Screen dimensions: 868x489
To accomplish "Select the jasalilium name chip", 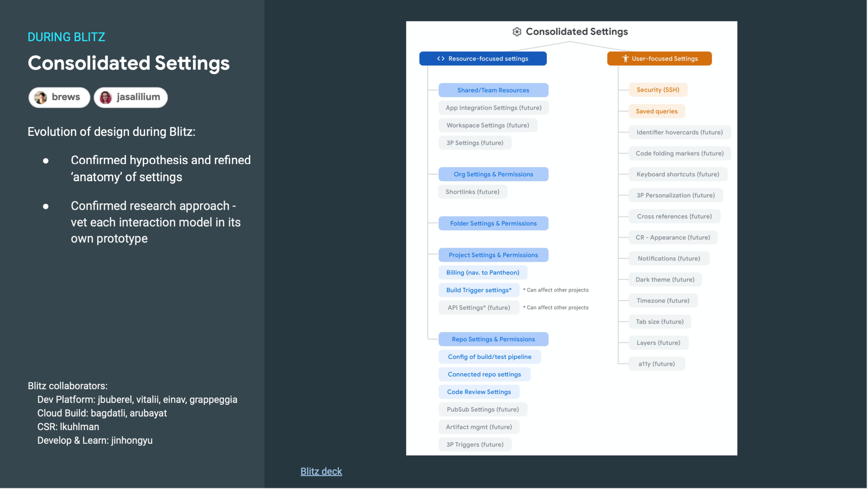I will pyautogui.click(x=138, y=97).
